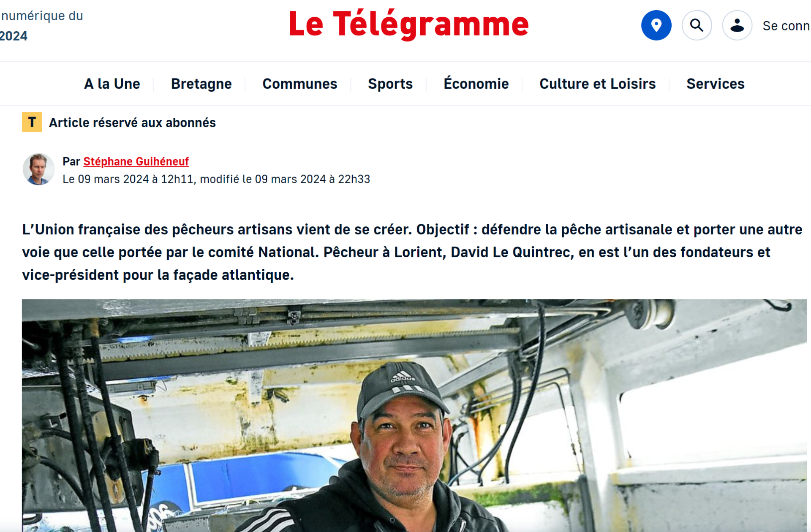Viewport: 811px width, 532px height.
Task: Click the article publication date line
Action: point(216,179)
